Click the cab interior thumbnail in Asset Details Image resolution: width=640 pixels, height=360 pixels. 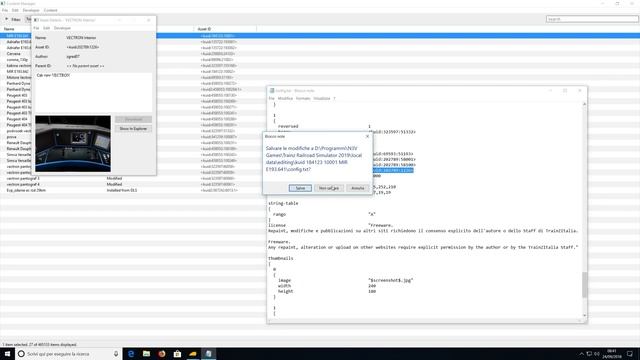(x=73, y=143)
